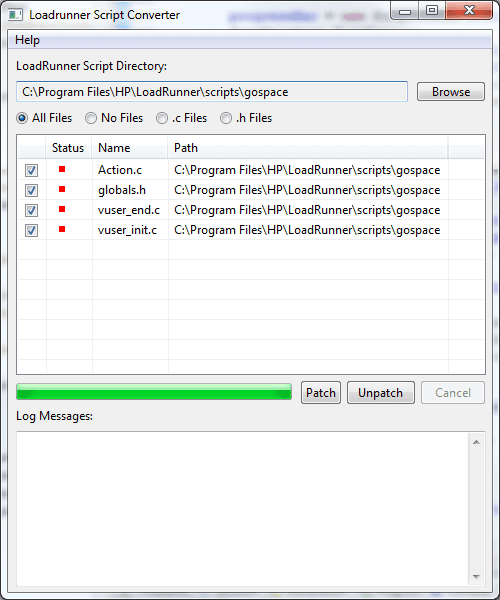Viewport: 500px width, 600px height.
Task: Uncheck the vuser_init.c checkbox
Action: coord(31,230)
